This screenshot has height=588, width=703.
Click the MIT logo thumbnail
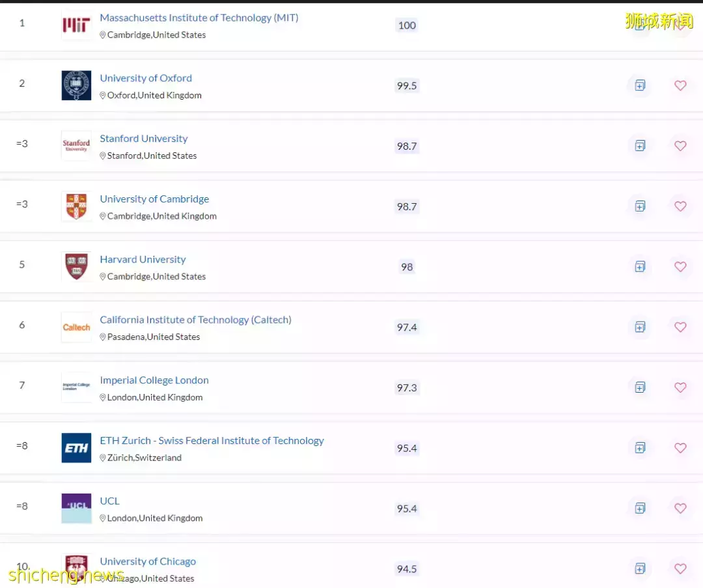[x=76, y=25]
